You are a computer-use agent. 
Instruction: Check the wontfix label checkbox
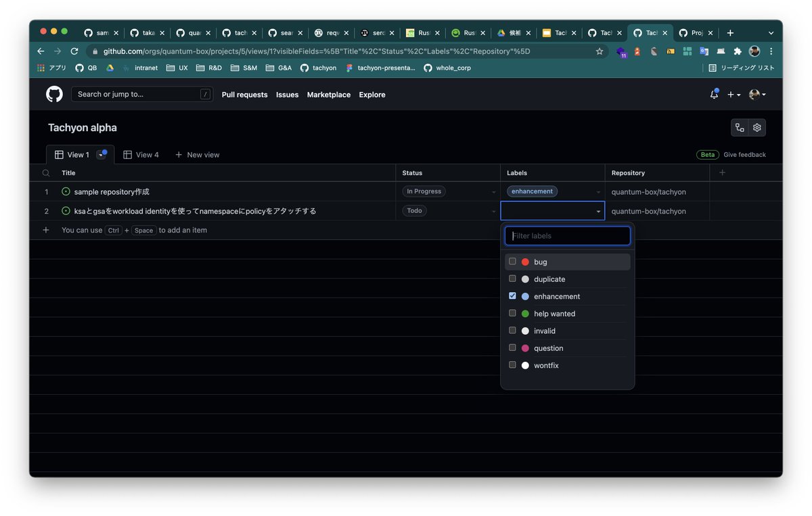[512, 365]
